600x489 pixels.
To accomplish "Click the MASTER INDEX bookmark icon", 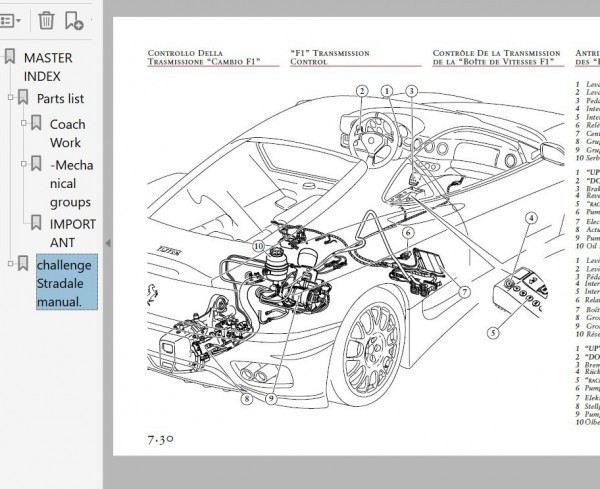I will 10,56.
